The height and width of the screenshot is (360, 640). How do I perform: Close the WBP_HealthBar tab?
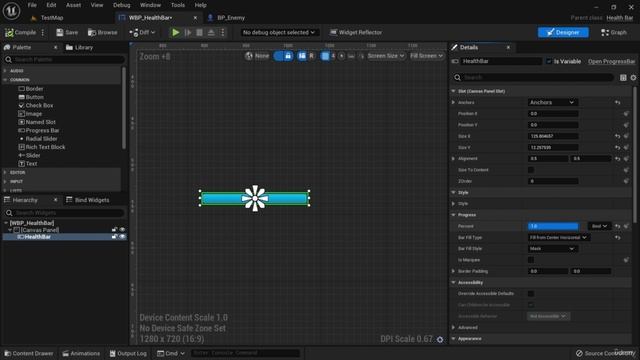pos(195,18)
